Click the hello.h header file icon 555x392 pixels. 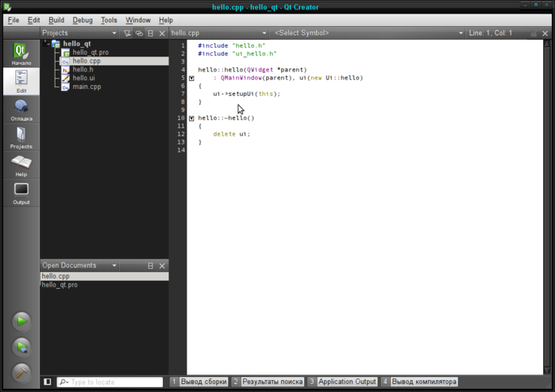tap(65, 70)
